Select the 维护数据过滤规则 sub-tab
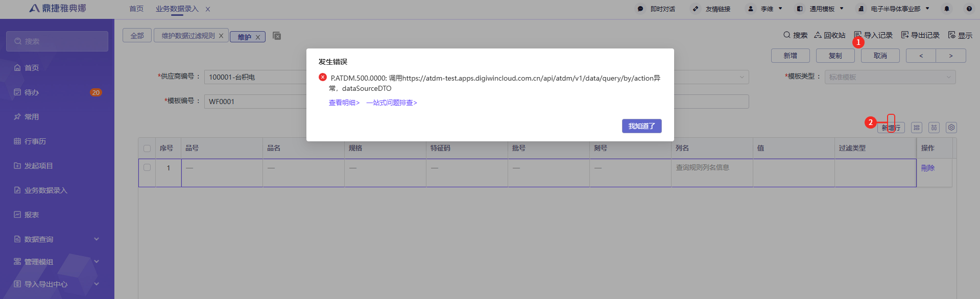This screenshot has width=980, height=299. [x=188, y=36]
